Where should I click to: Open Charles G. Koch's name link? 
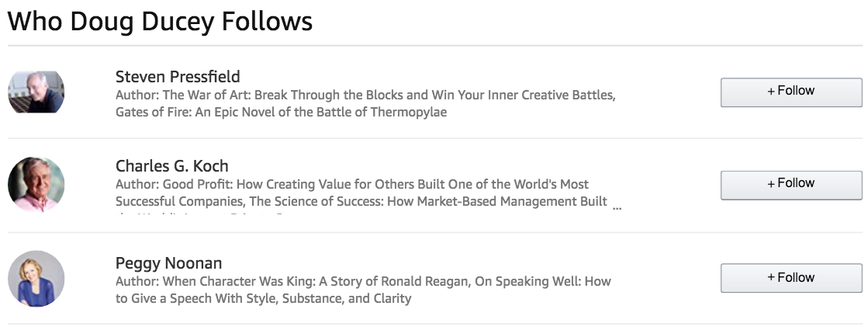tap(171, 166)
